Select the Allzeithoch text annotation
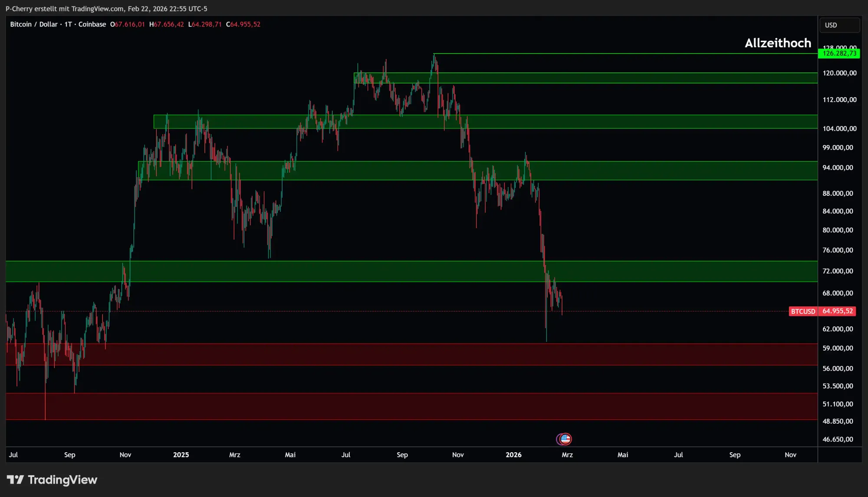868x497 pixels. (777, 43)
